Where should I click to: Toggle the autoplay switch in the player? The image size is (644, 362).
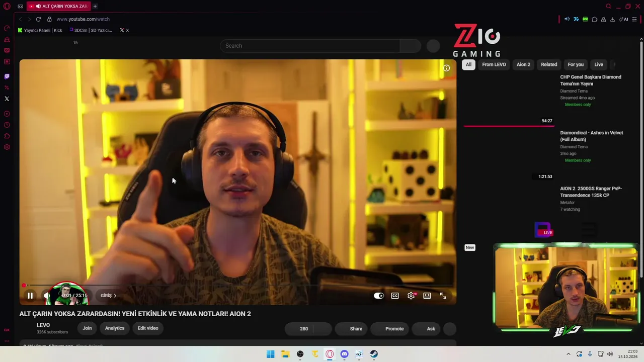379,296
